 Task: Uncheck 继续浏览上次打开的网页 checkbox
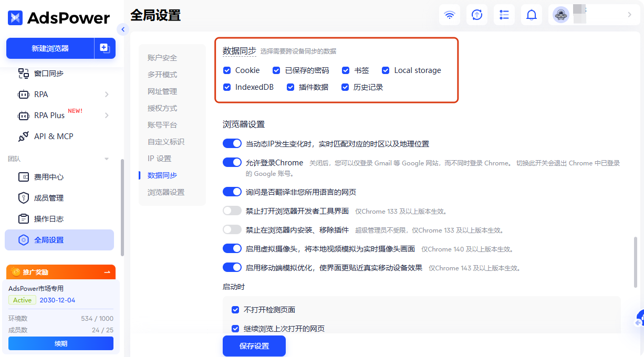pos(235,329)
